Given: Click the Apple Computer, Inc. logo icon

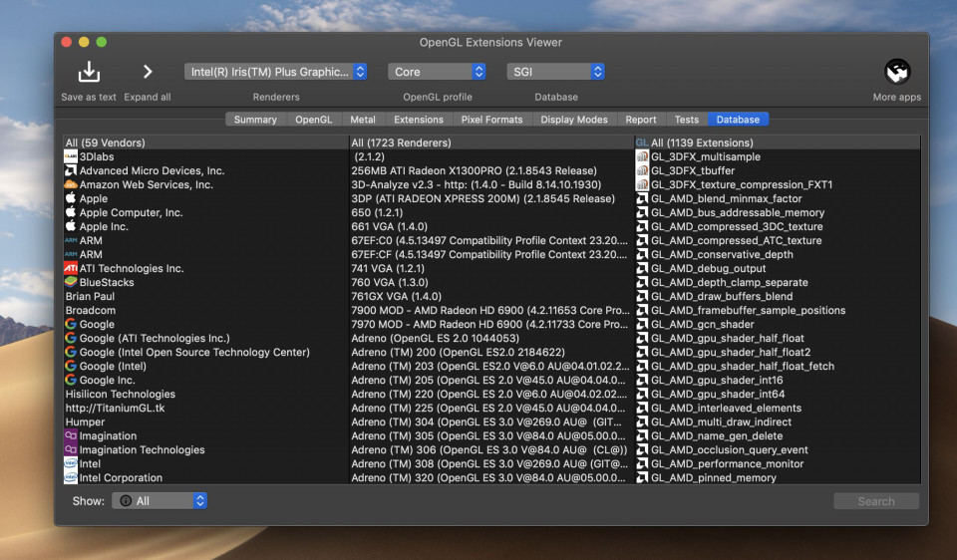Looking at the screenshot, I should pyautogui.click(x=71, y=212).
